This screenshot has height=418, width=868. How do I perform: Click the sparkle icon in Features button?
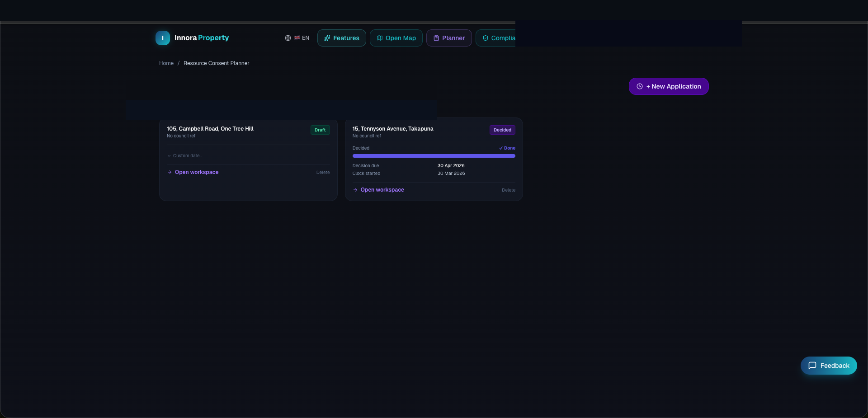(x=327, y=38)
